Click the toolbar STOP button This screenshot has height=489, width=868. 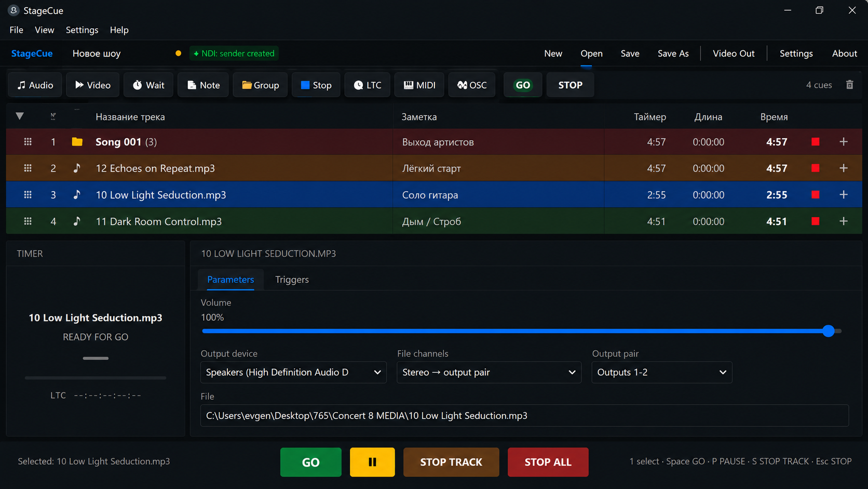click(x=571, y=85)
